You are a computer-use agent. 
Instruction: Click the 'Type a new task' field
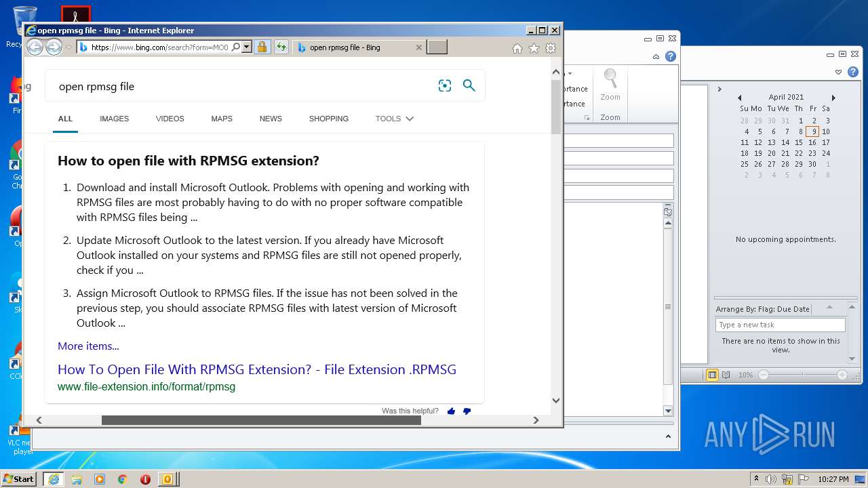[780, 325]
